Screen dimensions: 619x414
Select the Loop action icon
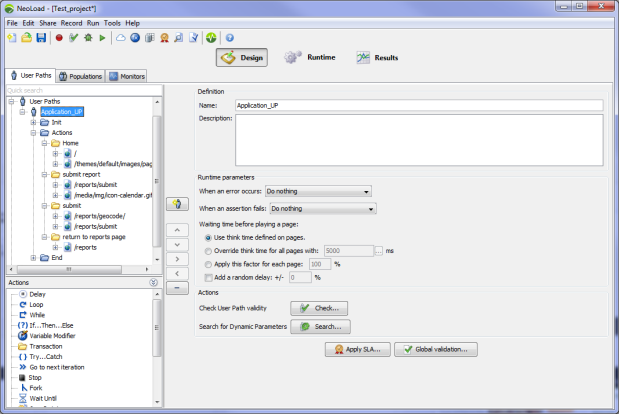click(x=22, y=304)
